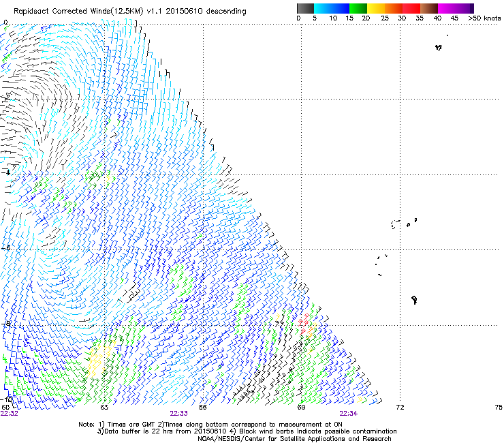Click the '25' label in the speed legend
The height and width of the screenshot is (443, 504).
(x=385, y=18)
